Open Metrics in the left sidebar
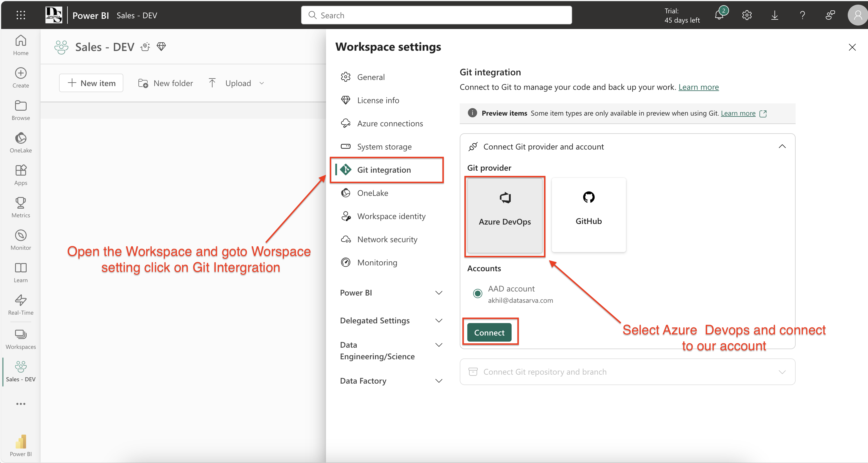868x463 pixels. pyautogui.click(x=21, y=207)
